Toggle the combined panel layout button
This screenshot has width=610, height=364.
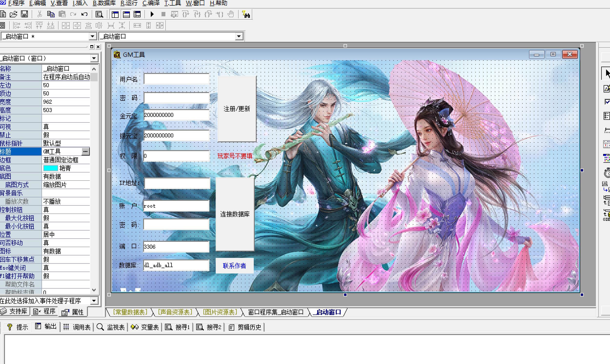137,14
